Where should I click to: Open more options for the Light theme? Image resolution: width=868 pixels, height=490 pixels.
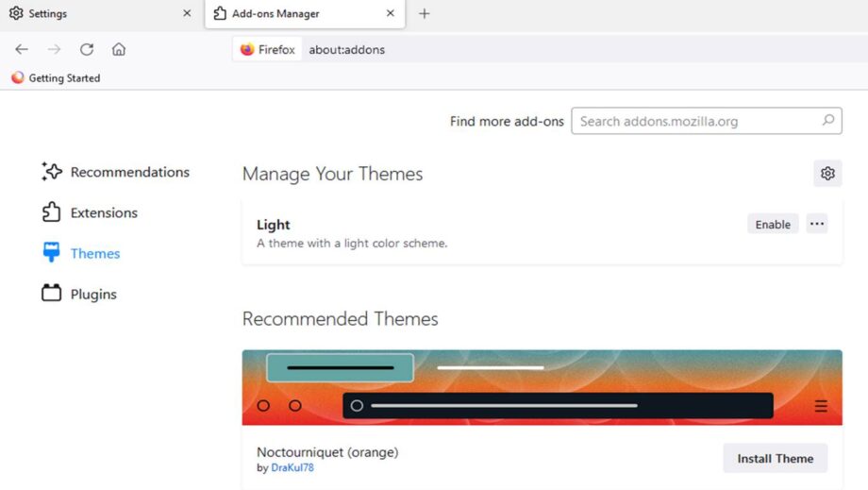coord(817,224)
